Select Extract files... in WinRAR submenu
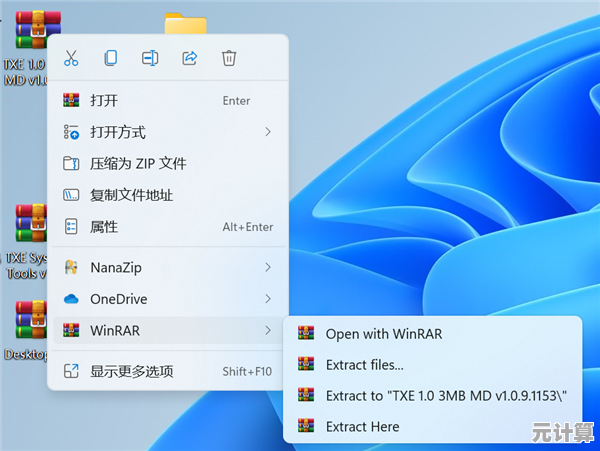The height and width of the screenshot is (451, 600). pyautogui.click(x=364, y=365)
